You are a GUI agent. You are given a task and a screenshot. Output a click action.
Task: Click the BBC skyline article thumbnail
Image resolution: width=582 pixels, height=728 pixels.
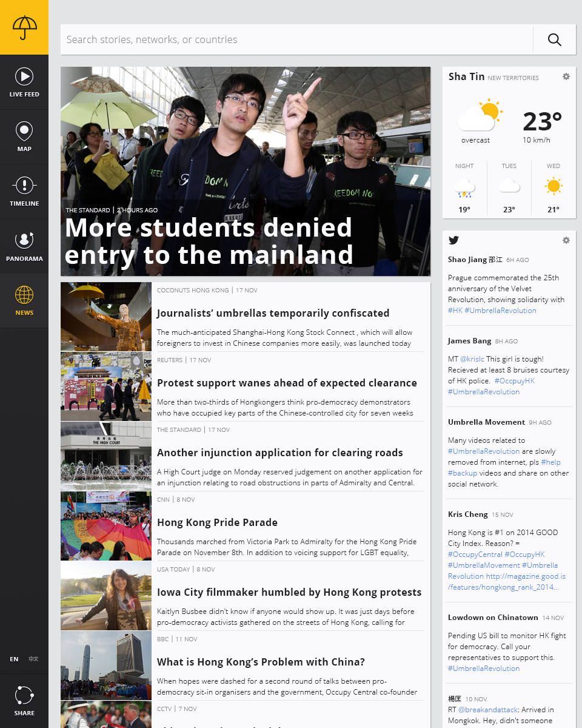106,666
